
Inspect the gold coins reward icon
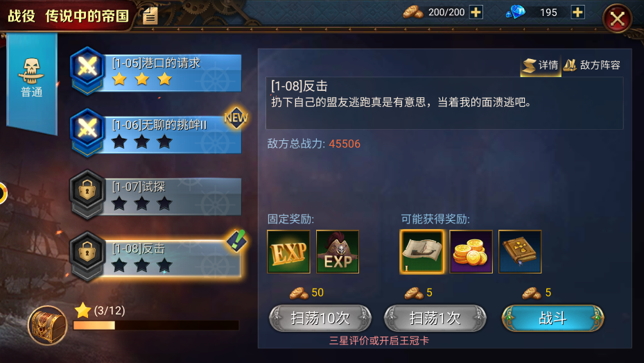[471, 251]
